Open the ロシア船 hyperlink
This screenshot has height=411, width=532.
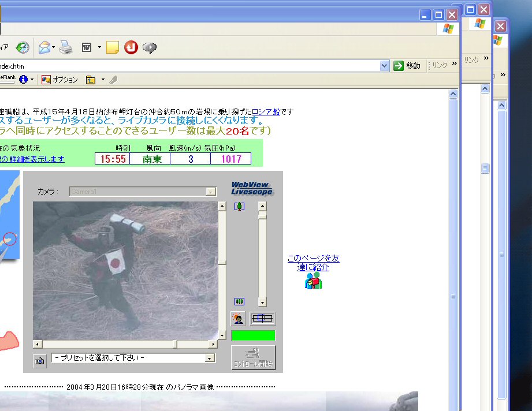[x=266, y=112]
